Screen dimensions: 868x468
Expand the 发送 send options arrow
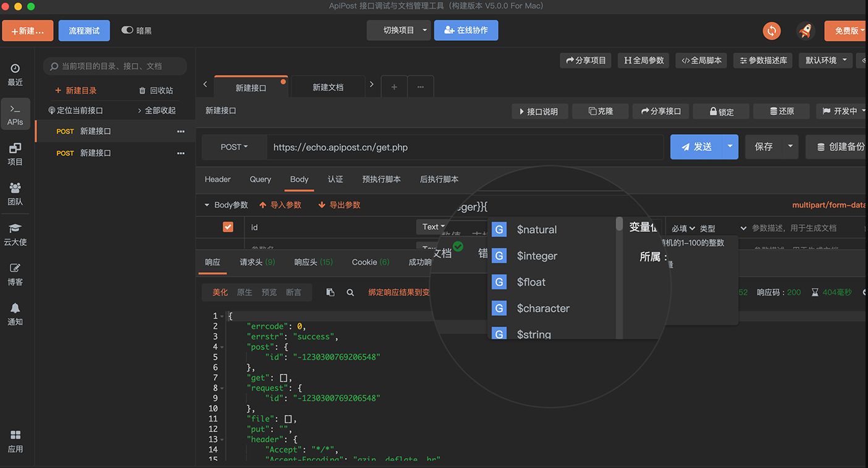click(x=730, y=147)
